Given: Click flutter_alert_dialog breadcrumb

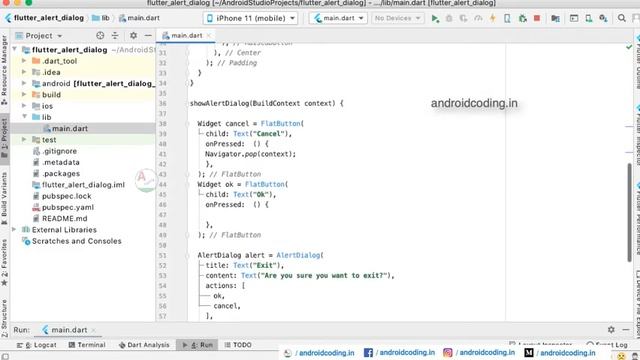Looking at the screenshot, I should click(x=44, y=18).
